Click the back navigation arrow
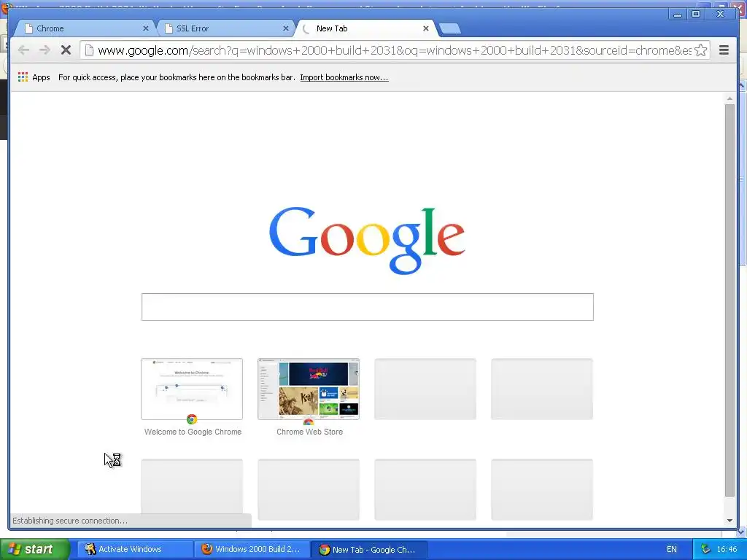This screenshot has height=560, width=747. pos(23,50)
